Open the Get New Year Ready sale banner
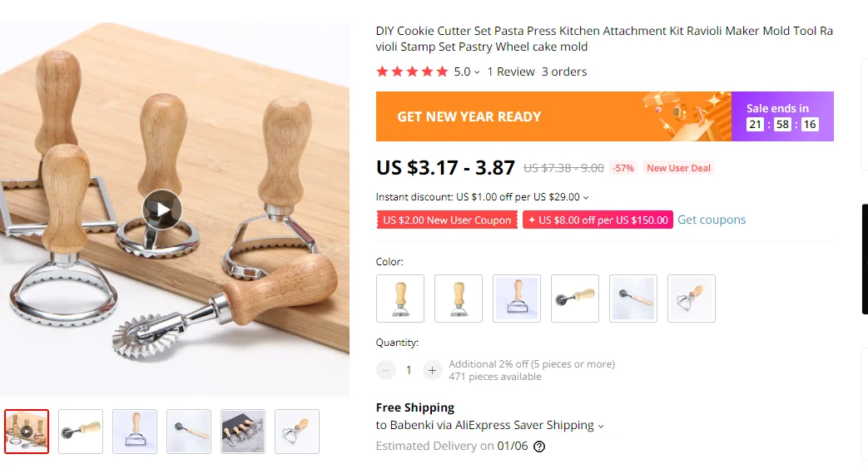868x469 pixels. (x=604, y=116)
